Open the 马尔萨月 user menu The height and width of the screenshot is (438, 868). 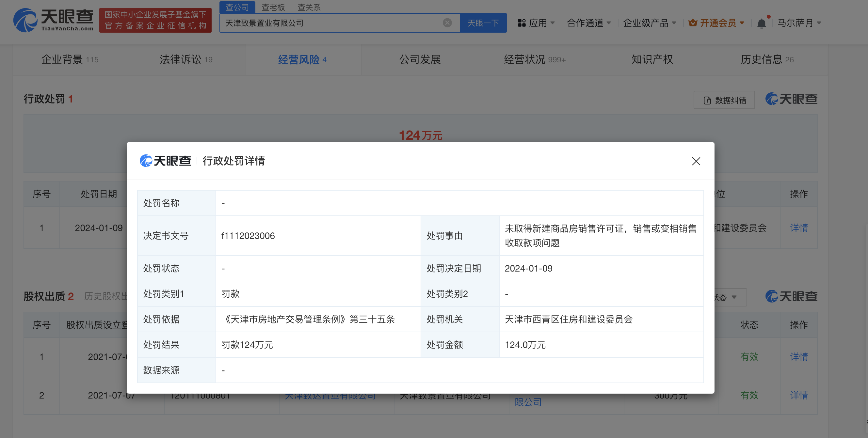click(x=799, y=23)
